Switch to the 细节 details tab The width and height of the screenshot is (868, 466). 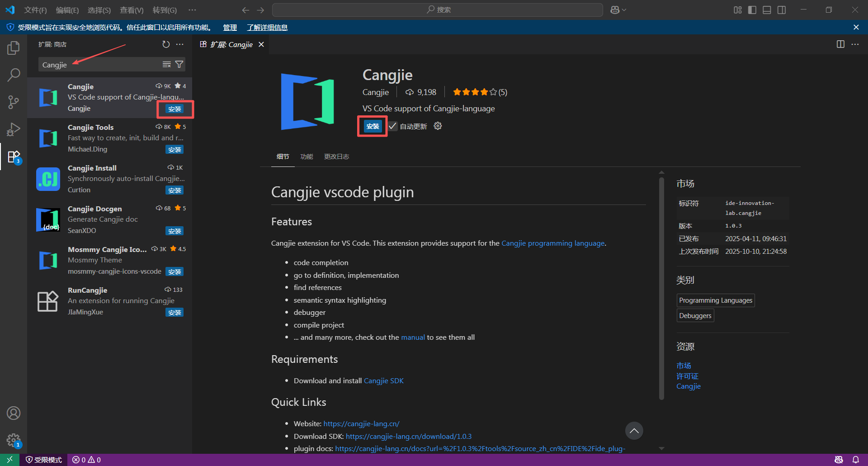283,157
